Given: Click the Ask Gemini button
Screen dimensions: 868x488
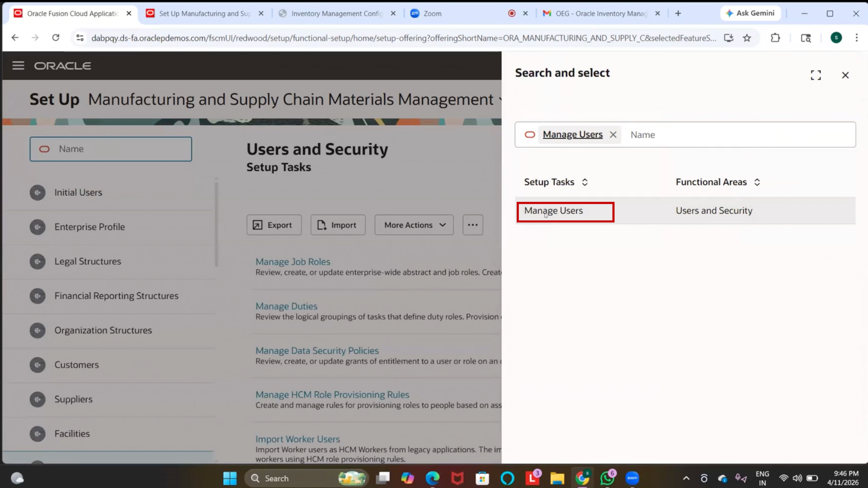Looking at the screenshot, I should [750, 13].
